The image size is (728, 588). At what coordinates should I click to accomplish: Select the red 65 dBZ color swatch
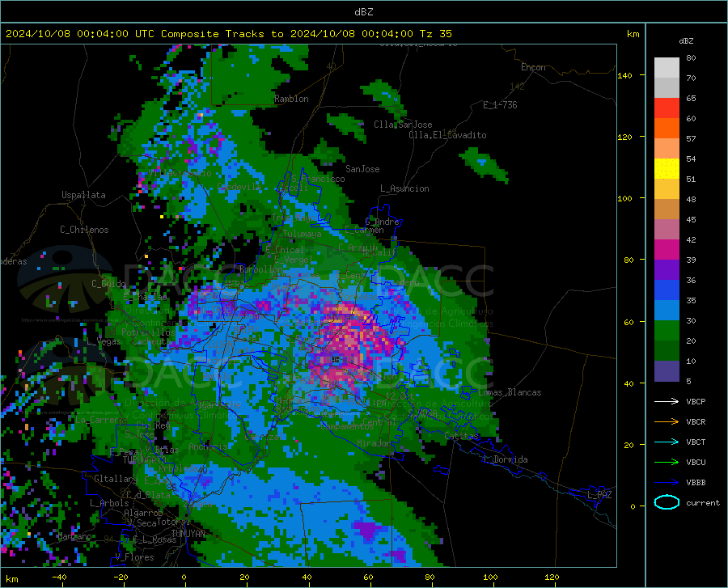pyautogui.click(x=667, y=108)
